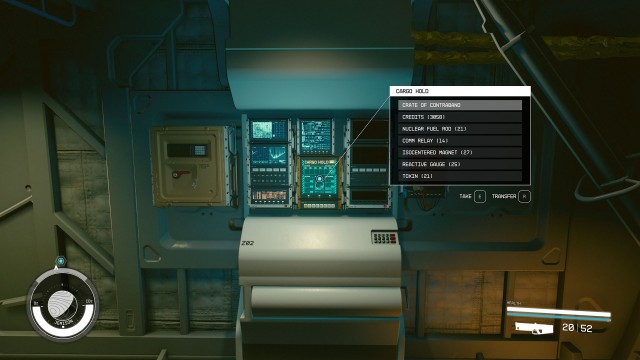The image size is (640, 360).
Task: Click the Cargo Hold terminal monitor
Action: click(320, 182)
